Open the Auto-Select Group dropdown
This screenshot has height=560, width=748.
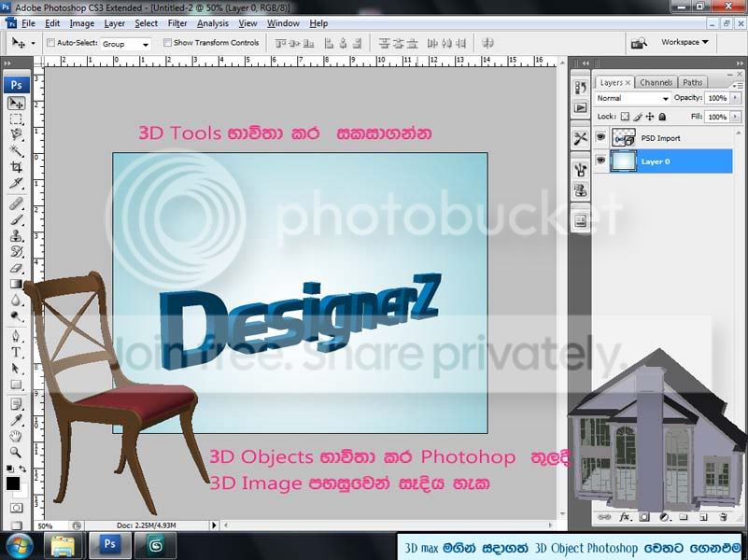tap(125, 44)
